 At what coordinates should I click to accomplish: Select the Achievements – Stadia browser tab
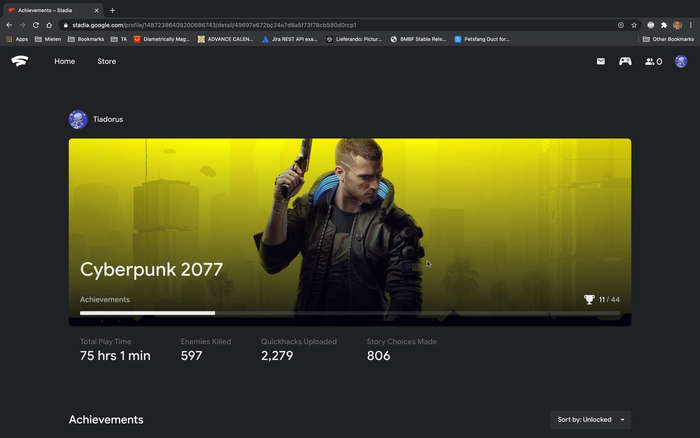(53, 10)
